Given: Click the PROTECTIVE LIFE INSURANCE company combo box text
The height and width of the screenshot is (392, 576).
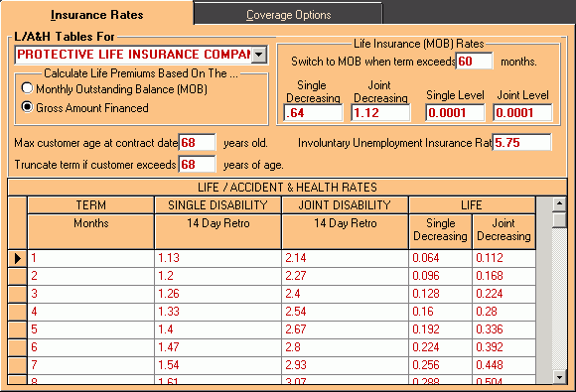Looking at the screenshot, I should 134,55.
